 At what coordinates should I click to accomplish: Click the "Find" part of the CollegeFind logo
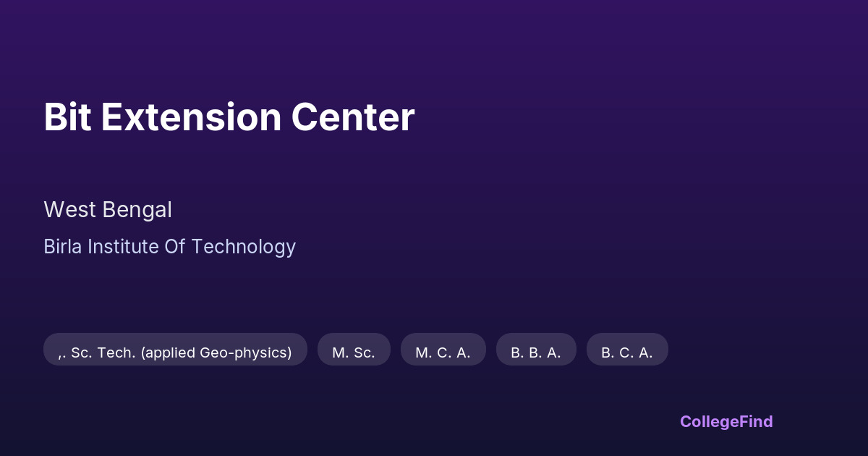(x=757, y=421)
